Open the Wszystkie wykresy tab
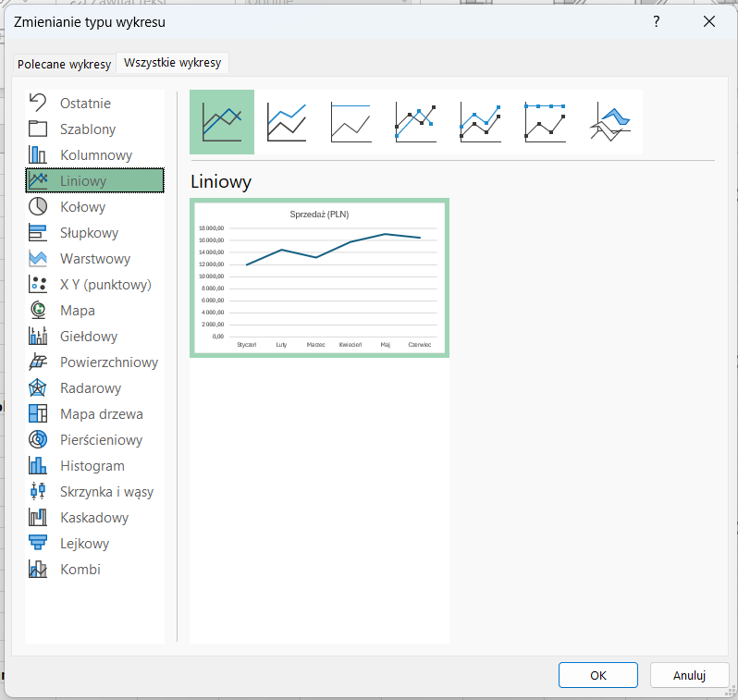Viewport: 738px width, 700px height. point(172,63)
